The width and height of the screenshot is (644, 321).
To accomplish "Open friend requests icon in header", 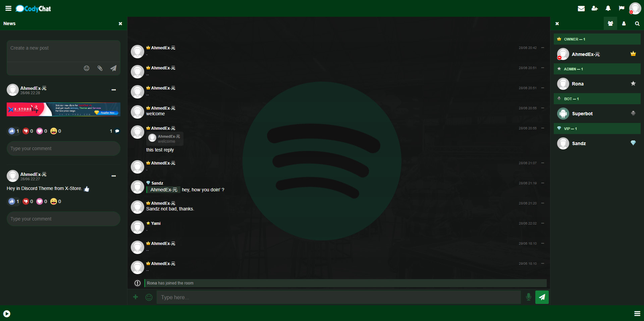I will pyautogui.click(x=595, y=8).
